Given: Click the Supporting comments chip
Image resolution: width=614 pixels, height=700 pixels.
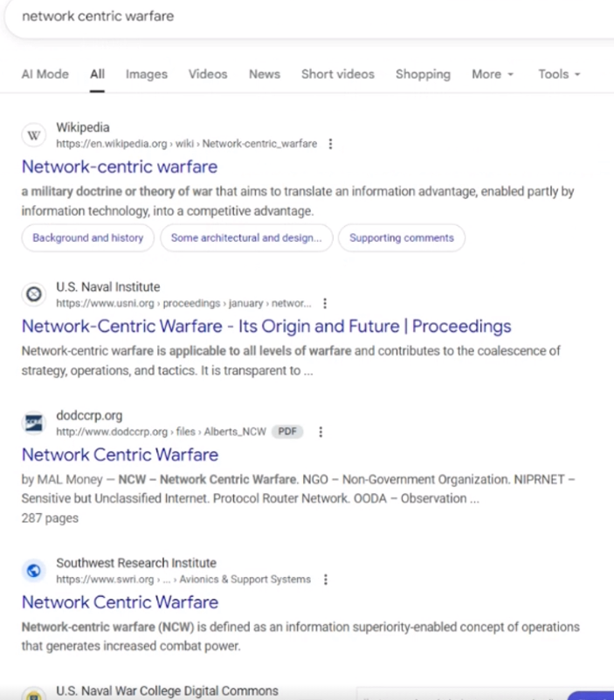Looking at the screenshot, I should point(402,237).
